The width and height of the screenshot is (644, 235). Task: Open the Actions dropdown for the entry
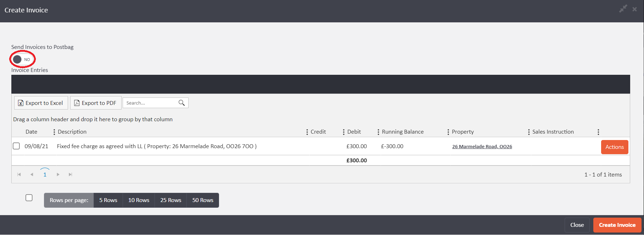click(x=614, y=147)
